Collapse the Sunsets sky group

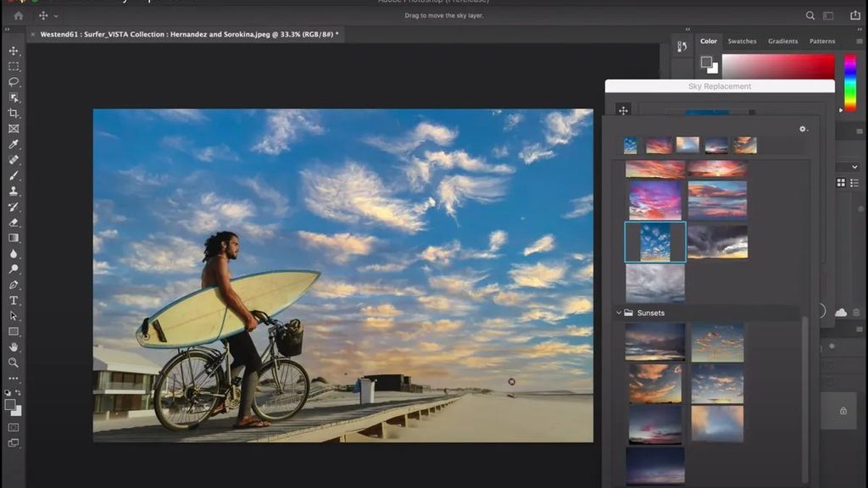(x=619, y=313)
